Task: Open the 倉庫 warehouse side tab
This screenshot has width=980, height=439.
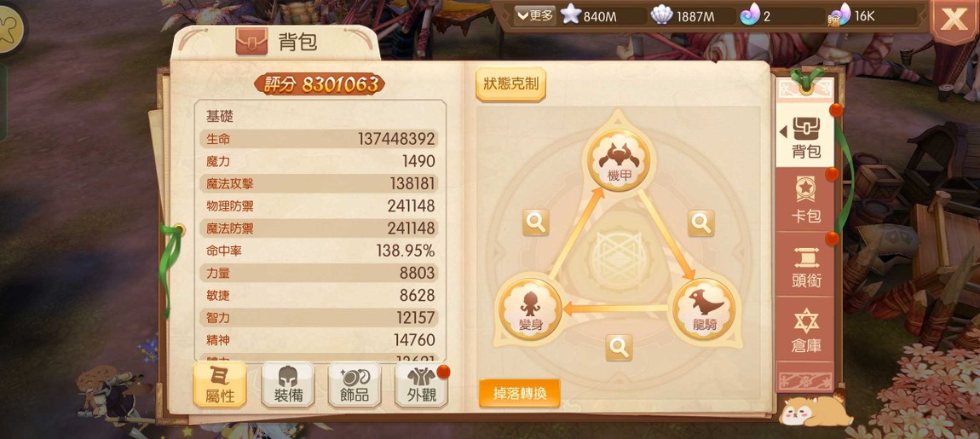Action: pos(805,330)
